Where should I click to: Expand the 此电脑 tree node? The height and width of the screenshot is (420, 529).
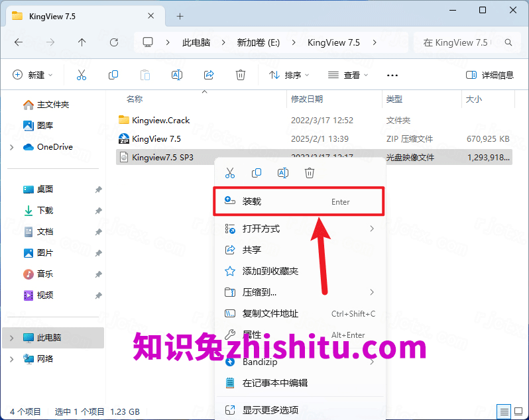[12, 338]
